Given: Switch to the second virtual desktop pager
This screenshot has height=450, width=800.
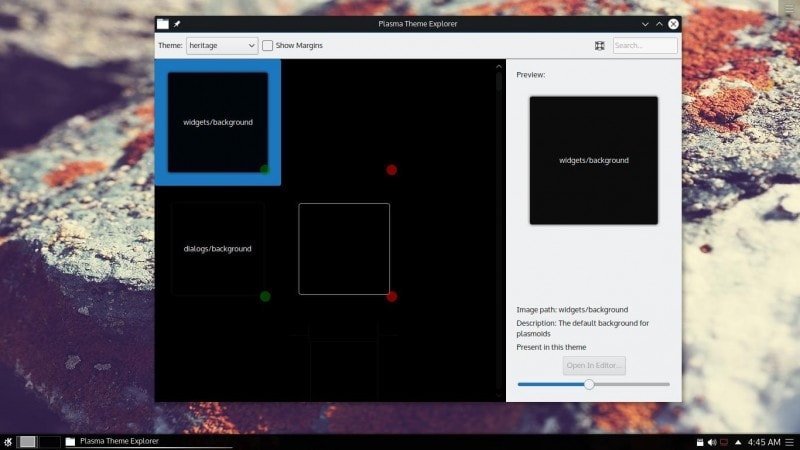Looking at the screenshot, I should point(49,442).
